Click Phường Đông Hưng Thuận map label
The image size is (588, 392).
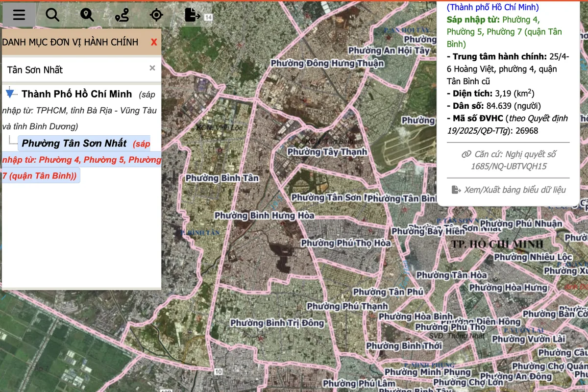(327, 63)
